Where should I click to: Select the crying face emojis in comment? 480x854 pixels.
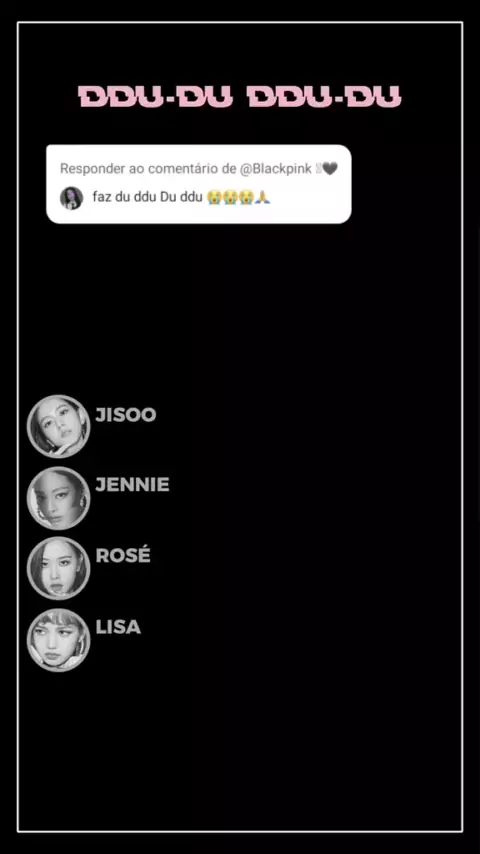click(230, 198)
